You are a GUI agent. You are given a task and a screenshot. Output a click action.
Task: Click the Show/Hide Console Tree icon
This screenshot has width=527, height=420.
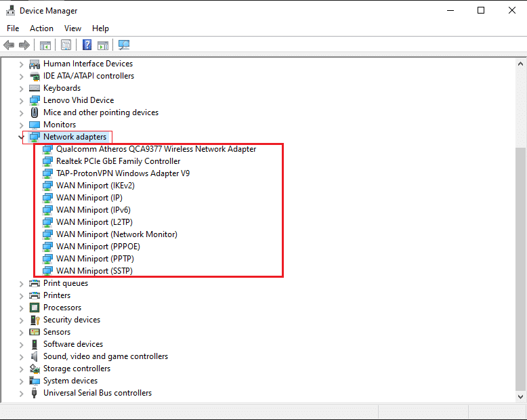[45, 45]
